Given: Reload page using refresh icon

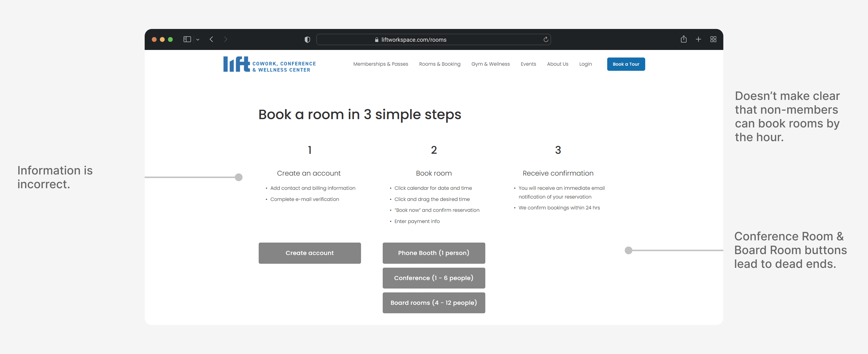Looking at the screenshot, I should click(546, 40).
